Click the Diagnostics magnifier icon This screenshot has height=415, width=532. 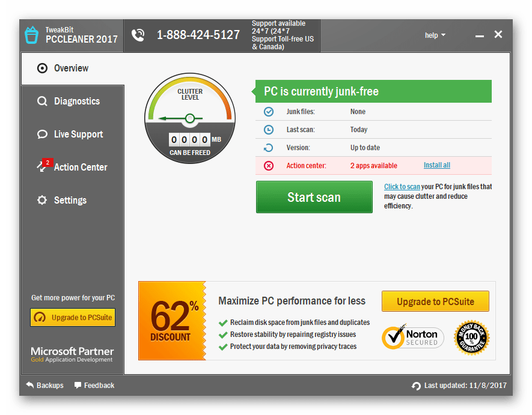coord(42,101)
